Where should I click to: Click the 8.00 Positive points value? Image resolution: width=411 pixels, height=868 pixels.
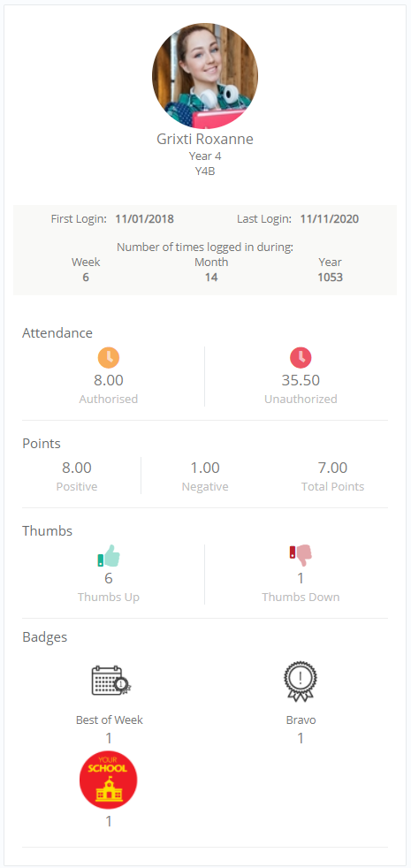tap(76, 468)
